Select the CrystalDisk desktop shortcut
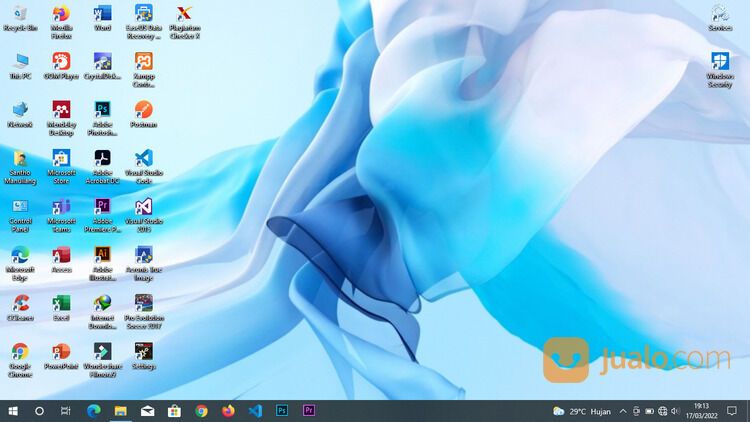The height and width of the screenshot is (422, 750). (102, 67)
